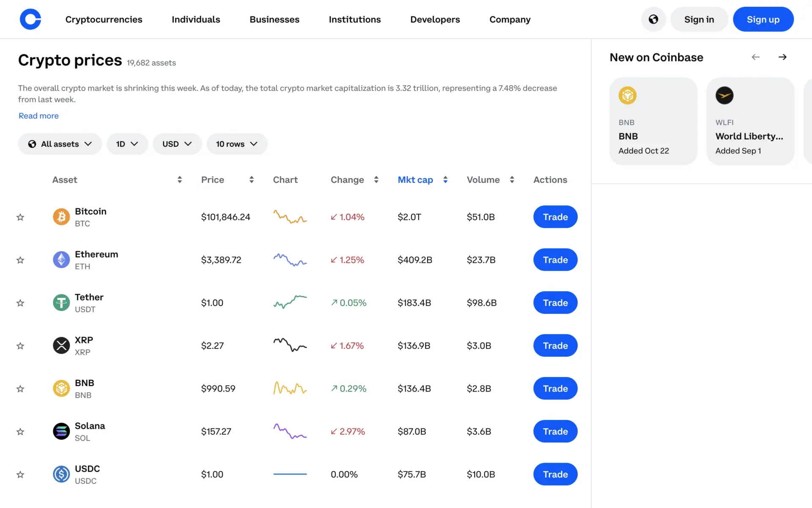Viewport: 812px width, 508px height.
Task: Click Read more about the market
Action: (38, 116)
